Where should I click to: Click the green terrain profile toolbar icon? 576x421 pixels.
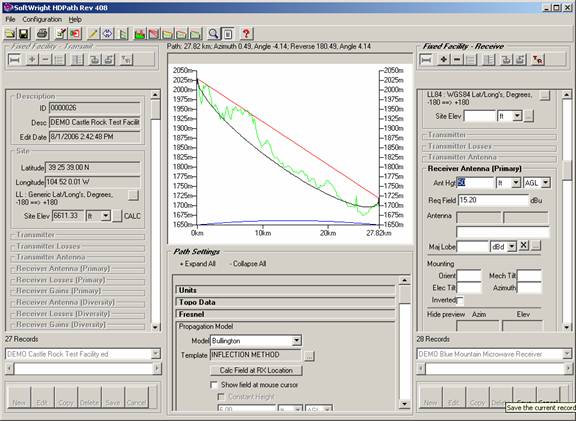pos(122,34)
